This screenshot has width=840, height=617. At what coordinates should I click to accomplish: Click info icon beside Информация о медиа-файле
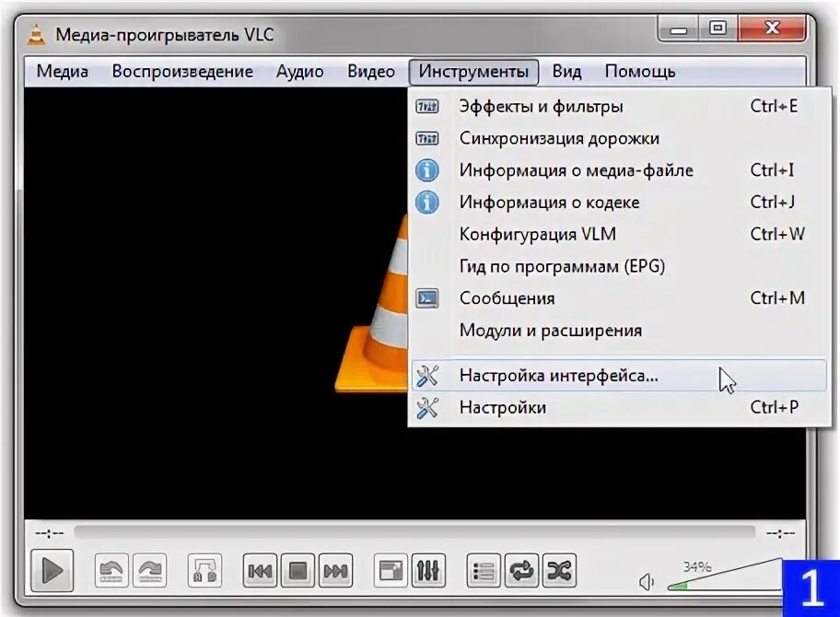point(427,171)
